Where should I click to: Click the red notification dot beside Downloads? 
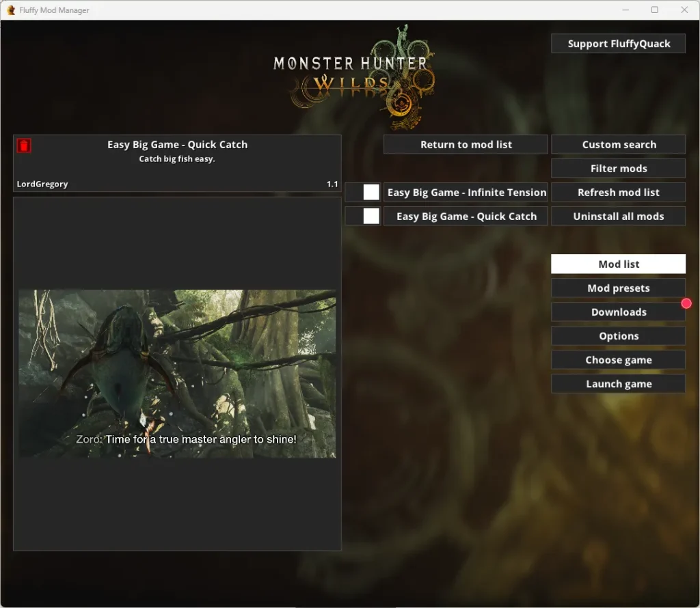tap(686, 304)
